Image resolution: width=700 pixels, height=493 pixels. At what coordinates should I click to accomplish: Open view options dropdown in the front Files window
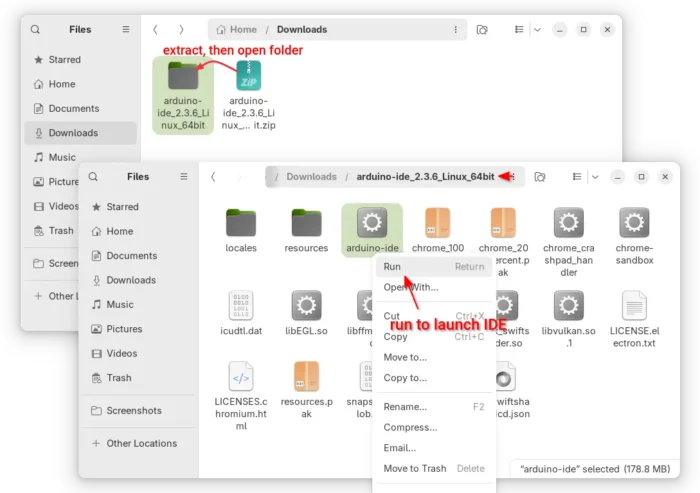(x=596, y=177)
